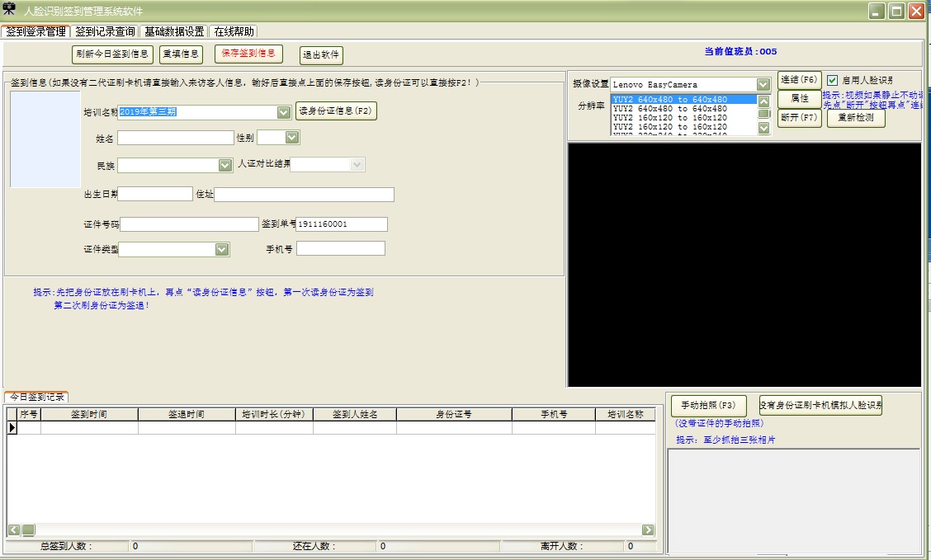
Task: Click 断开(F7) to disconnect the camera
Action: [798, 119]
